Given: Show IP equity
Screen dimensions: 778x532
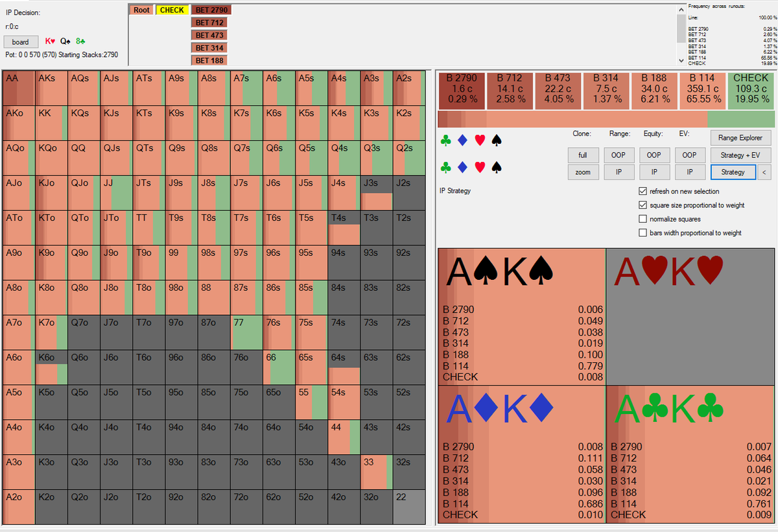Looking at the screenshot, I should pyautogui.click(x=654, y=172).
